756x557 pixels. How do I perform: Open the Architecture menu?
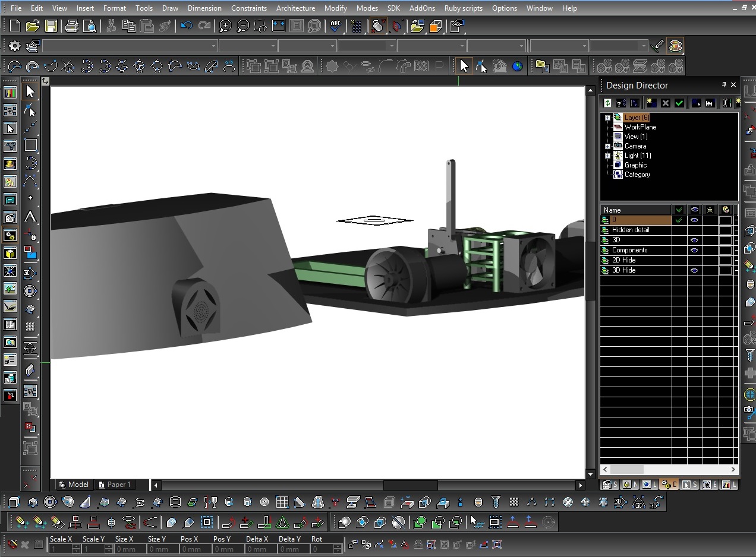click(295, 8)
